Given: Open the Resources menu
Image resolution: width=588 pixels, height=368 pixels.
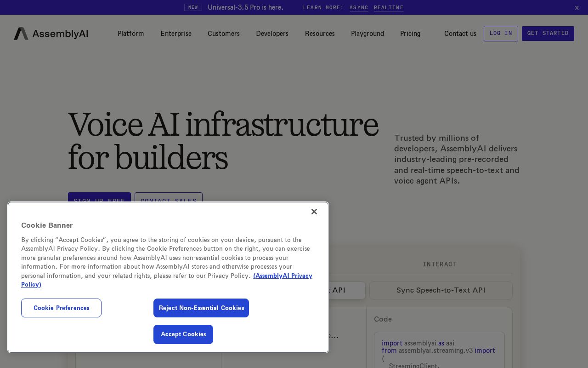Looking at the screenshot, I should point(320,34).
